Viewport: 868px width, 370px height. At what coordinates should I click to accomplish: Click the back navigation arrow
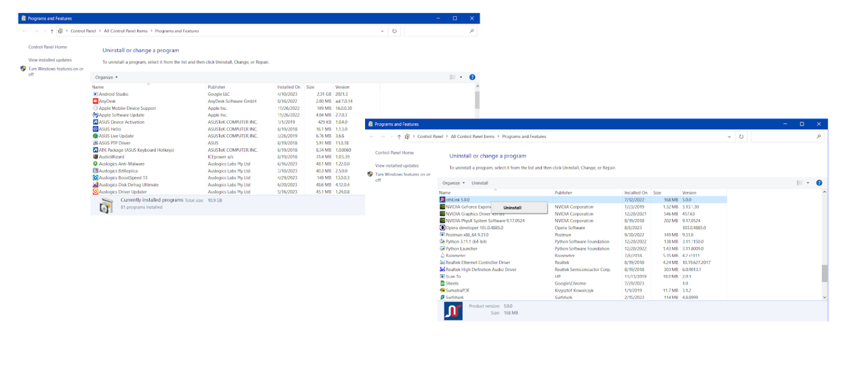(x=371, y=136)
